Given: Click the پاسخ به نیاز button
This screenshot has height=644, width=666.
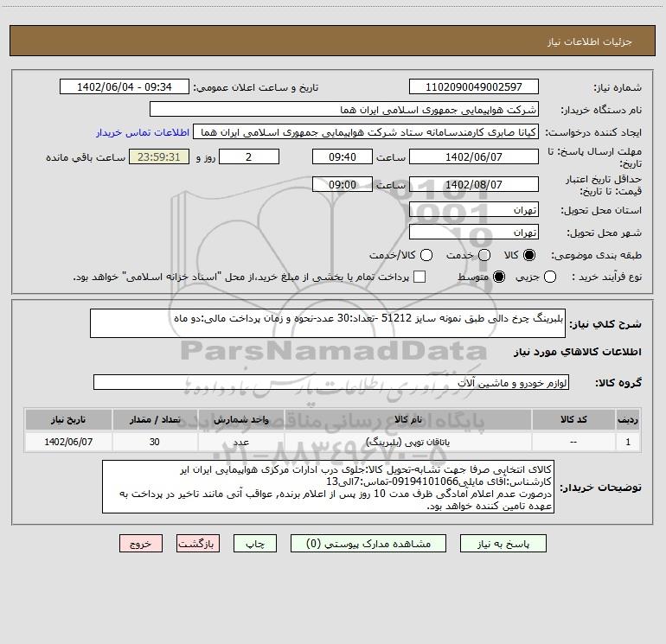Looking at the screenshot, I should click(503, 544).
